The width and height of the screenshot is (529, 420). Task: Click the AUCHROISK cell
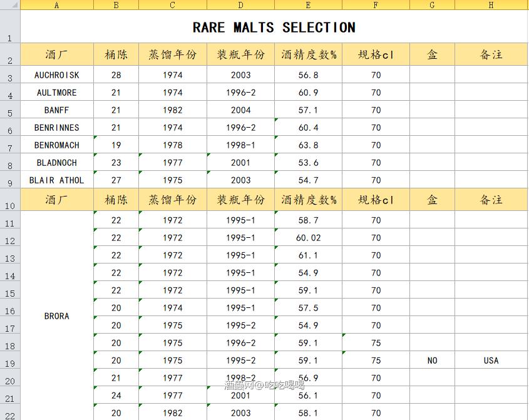pos(56,74)
